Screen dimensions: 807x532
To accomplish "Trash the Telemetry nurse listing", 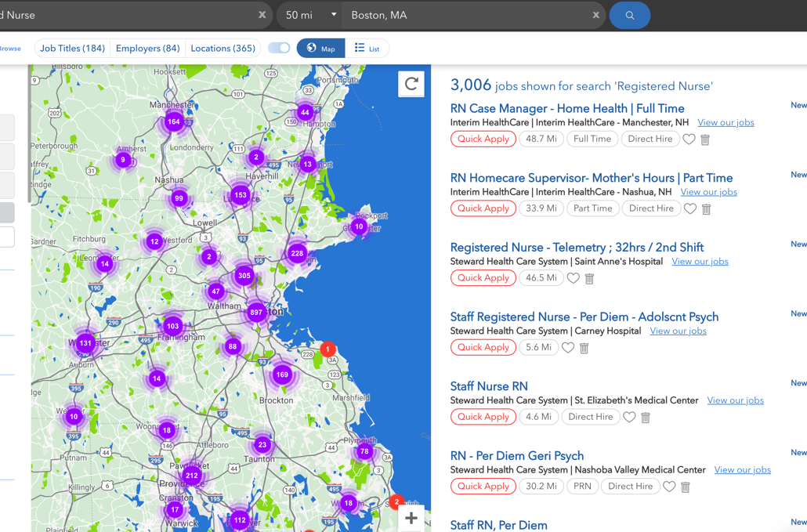I will (x=589, y=278).
